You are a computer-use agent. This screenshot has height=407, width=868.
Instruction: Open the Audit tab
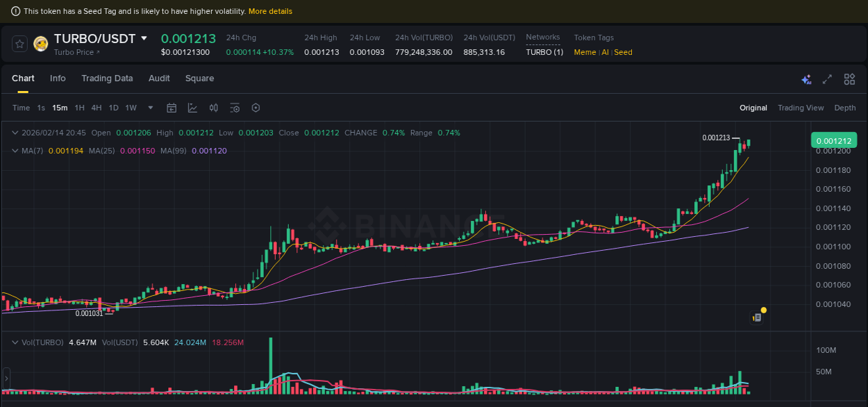point(159,78)
